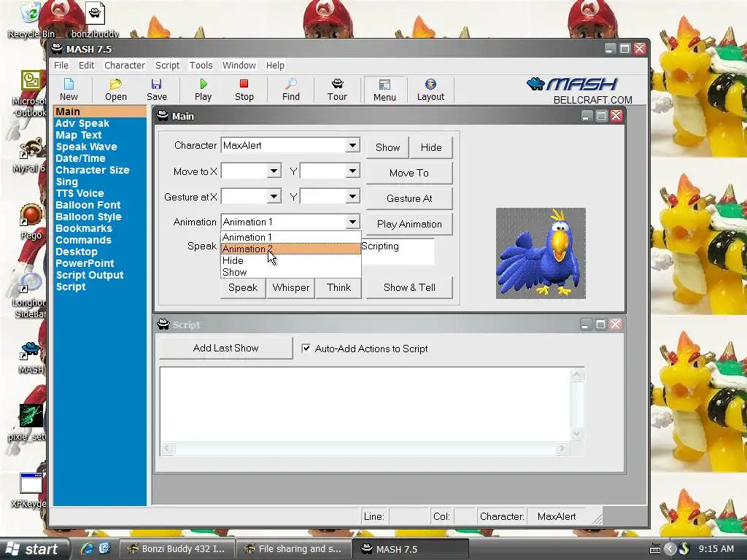Click the Think button

[x=338, y=287]
